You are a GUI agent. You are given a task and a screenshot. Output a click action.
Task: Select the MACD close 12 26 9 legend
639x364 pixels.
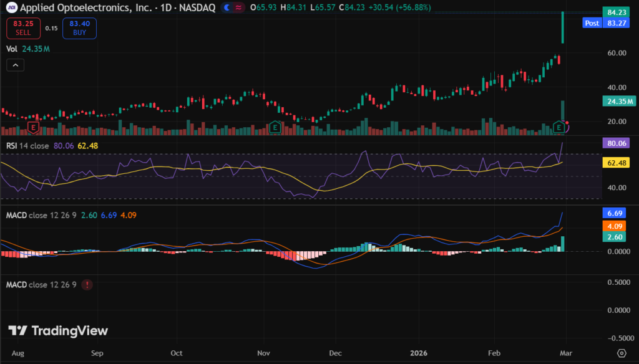tap(41, 215)
